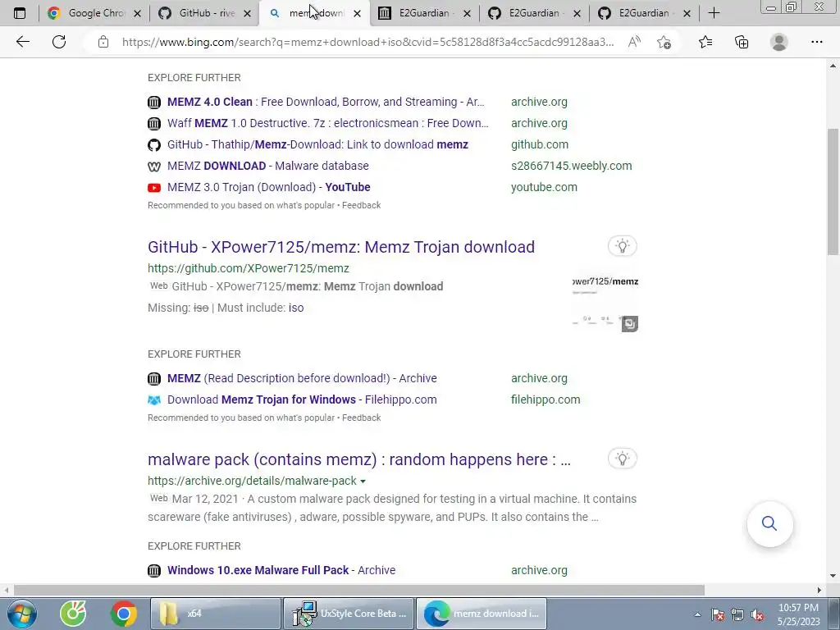
Task: Click the s28667145.weebly.com domain text
Action: pos(572,166)
